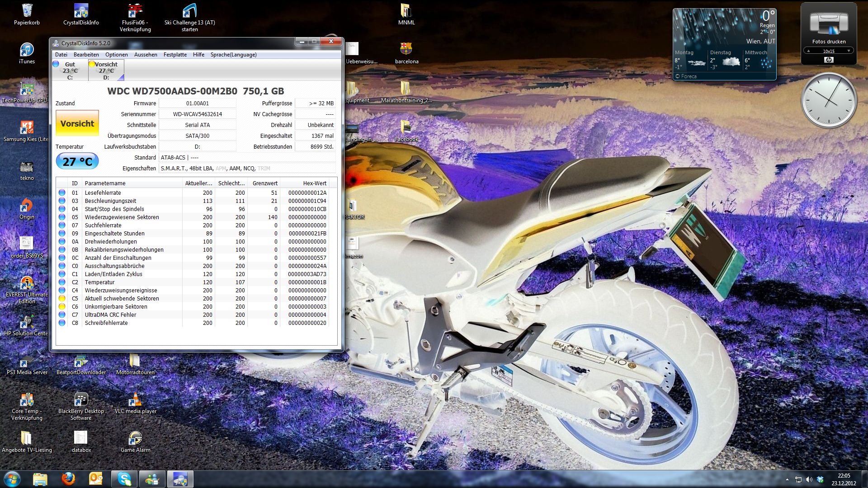Select the Unkorrigierbare Sektoren row
The image size is (868, 488).
pos(116,307)
